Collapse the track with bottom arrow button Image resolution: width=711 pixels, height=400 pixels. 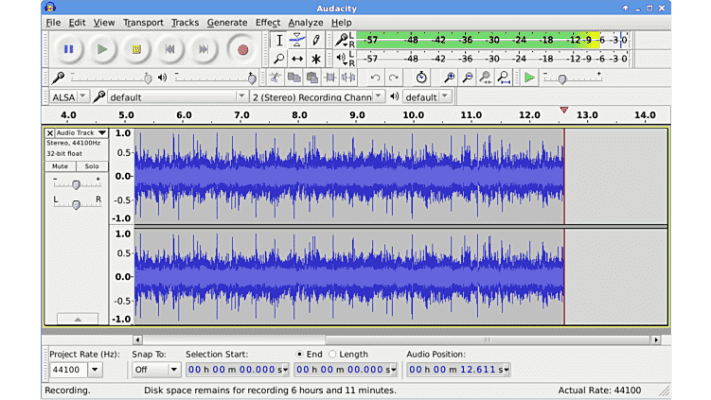point(77,318)
